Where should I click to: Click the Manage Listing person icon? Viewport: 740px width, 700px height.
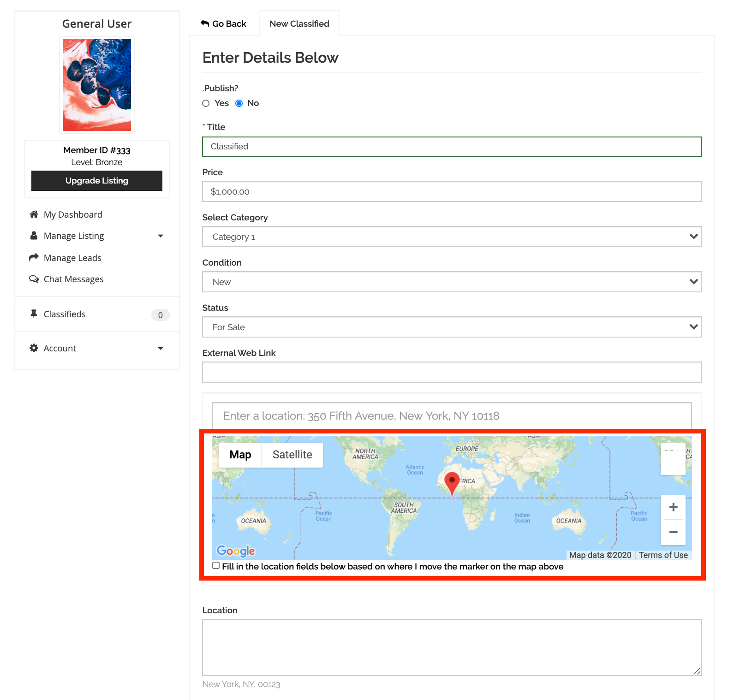click(33, 235)
